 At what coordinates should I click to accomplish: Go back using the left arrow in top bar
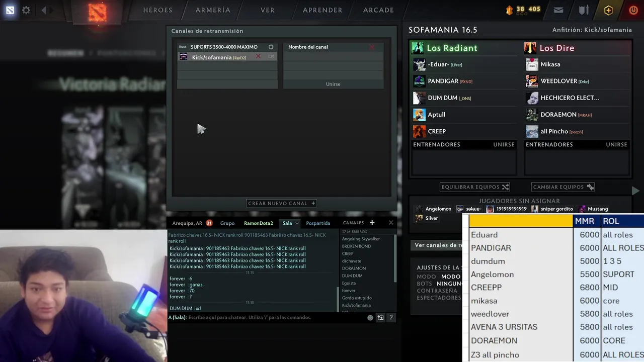[x=44, y=10]
